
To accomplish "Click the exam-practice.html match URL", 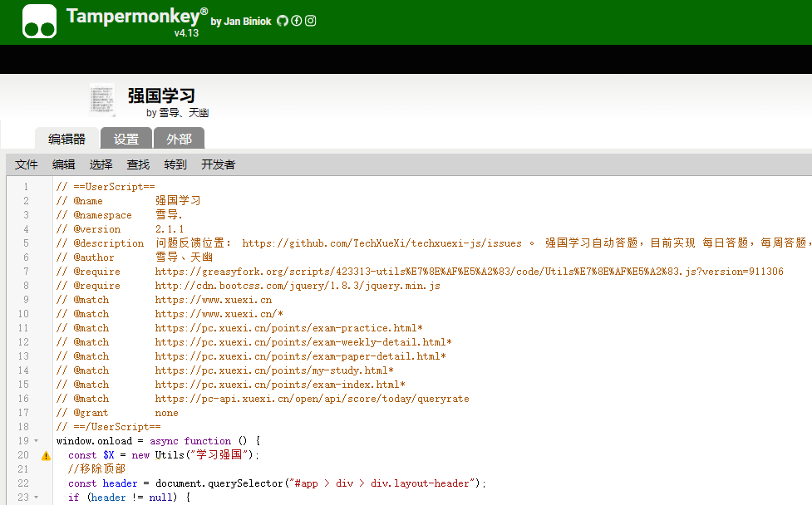I will [x=289, y=328].
